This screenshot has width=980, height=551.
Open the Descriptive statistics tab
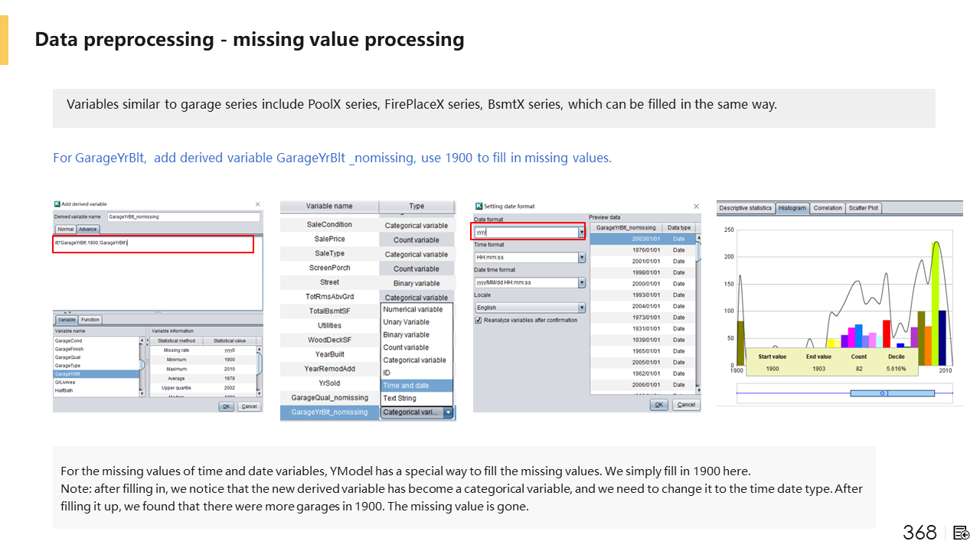pos(745,208)
